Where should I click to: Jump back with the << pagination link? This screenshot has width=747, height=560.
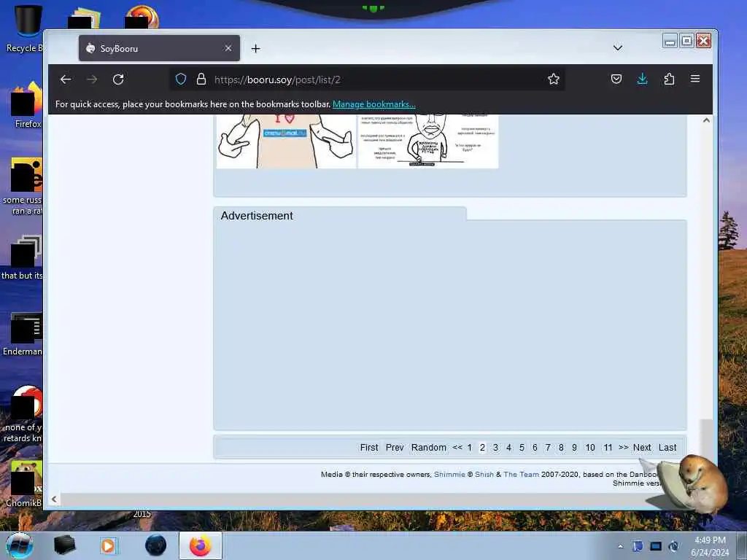tap(457, 448)
